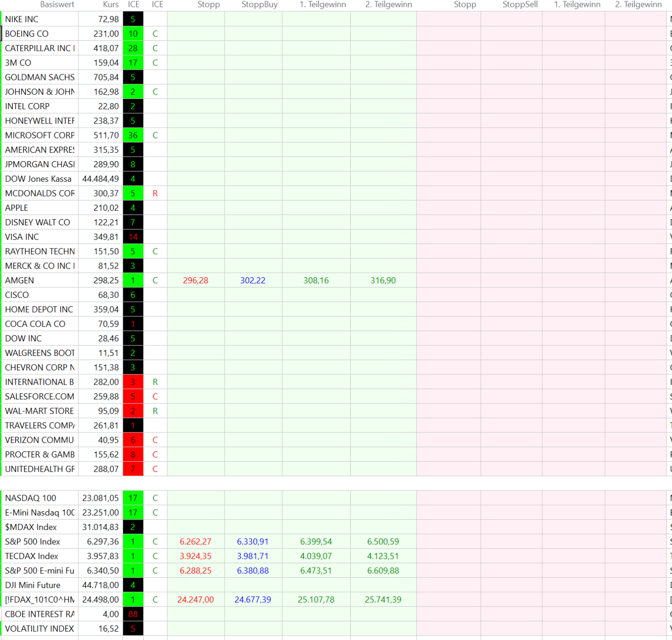Click the green C signal in CATERPILLAR row
The image size is (672, 640).
[x=155, y=48]
